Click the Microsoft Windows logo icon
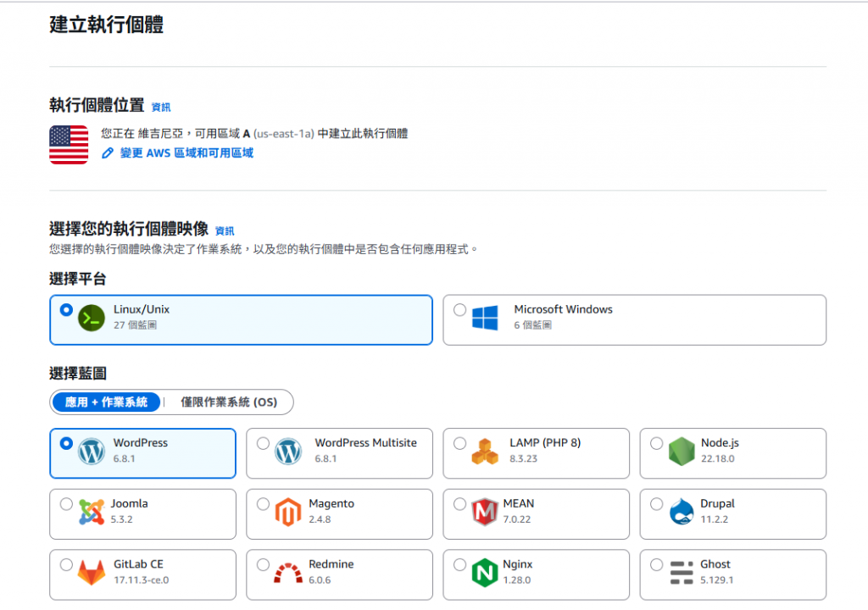The width and height of the screenshot is (868, 610). (485, 319)
